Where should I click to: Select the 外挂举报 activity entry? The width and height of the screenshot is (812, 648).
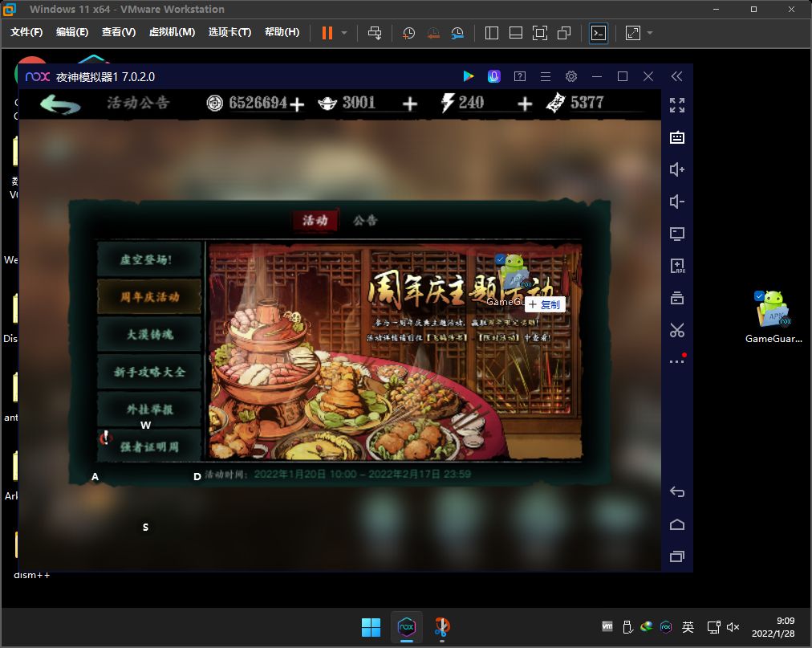tap(149, 409)
